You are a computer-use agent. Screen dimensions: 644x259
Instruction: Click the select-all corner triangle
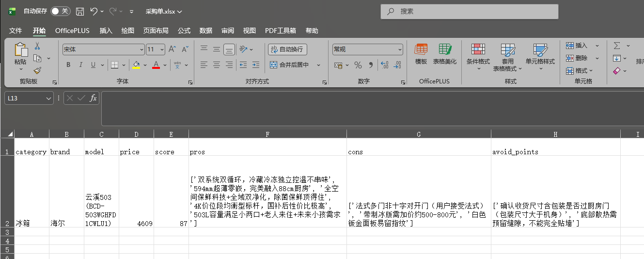tap(10, 134)
